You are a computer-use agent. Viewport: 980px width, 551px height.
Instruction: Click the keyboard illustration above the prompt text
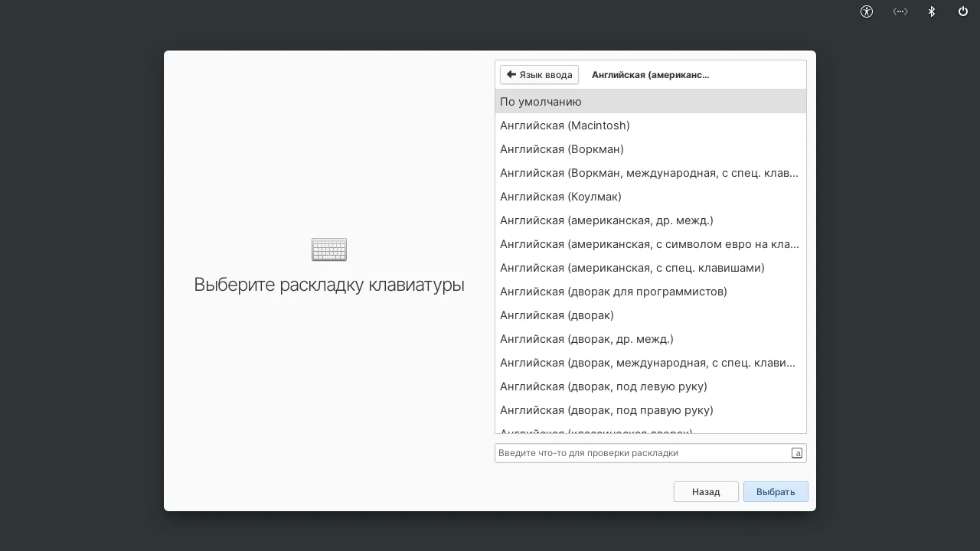[329, 249]
